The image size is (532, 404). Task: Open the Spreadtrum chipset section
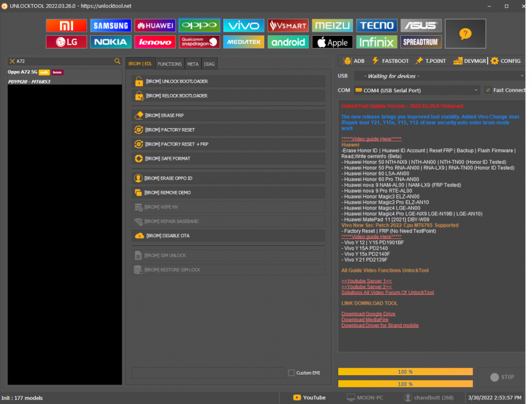pos(421,42)
